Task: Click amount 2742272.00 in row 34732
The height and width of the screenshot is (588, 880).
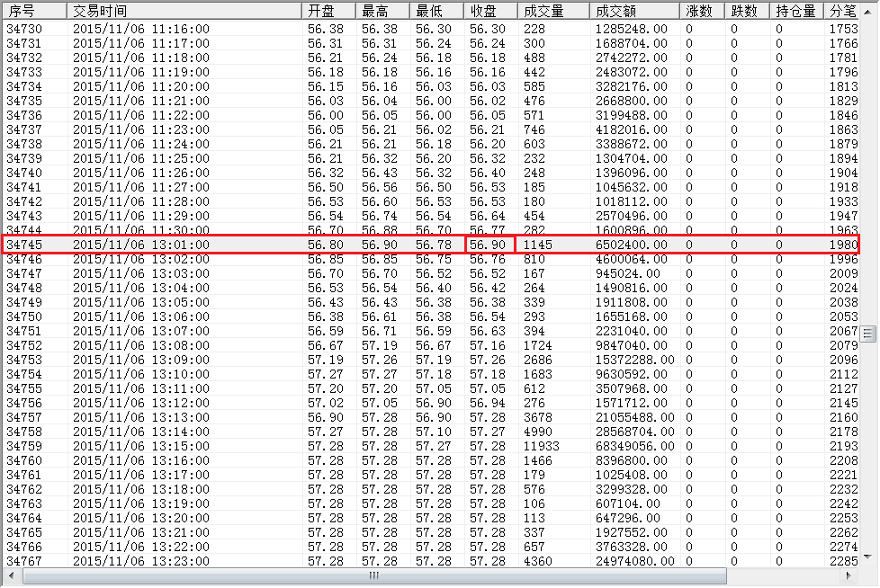Action: [x=632, y=58]
